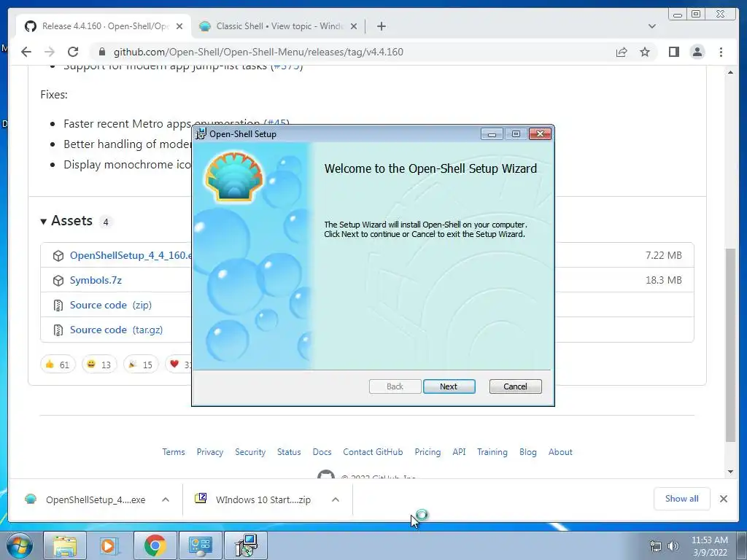
Task: Open Training footer link
Action: 492,452
